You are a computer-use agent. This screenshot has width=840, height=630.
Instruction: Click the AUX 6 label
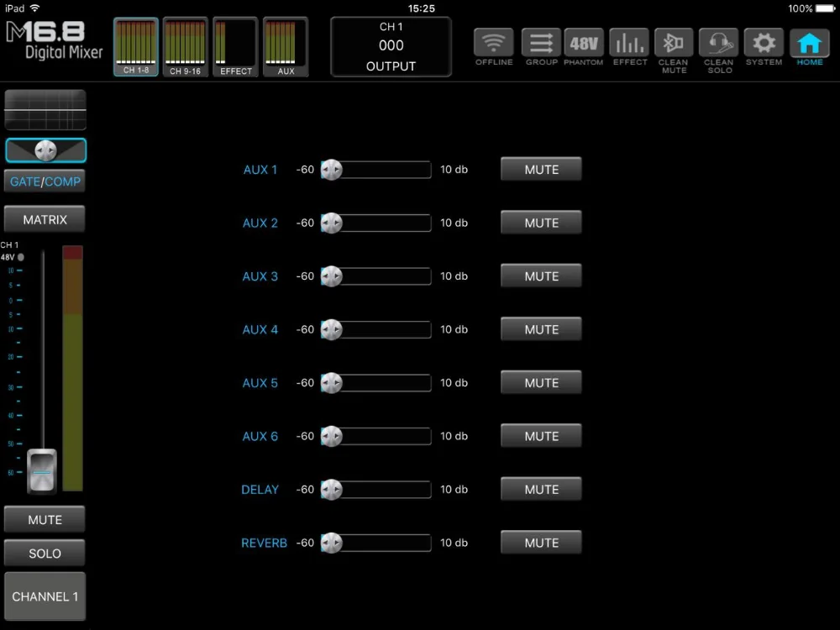(x=260, y=436)
